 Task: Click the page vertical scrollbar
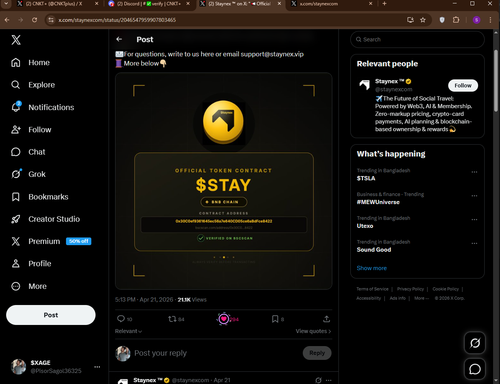[496, 81]
